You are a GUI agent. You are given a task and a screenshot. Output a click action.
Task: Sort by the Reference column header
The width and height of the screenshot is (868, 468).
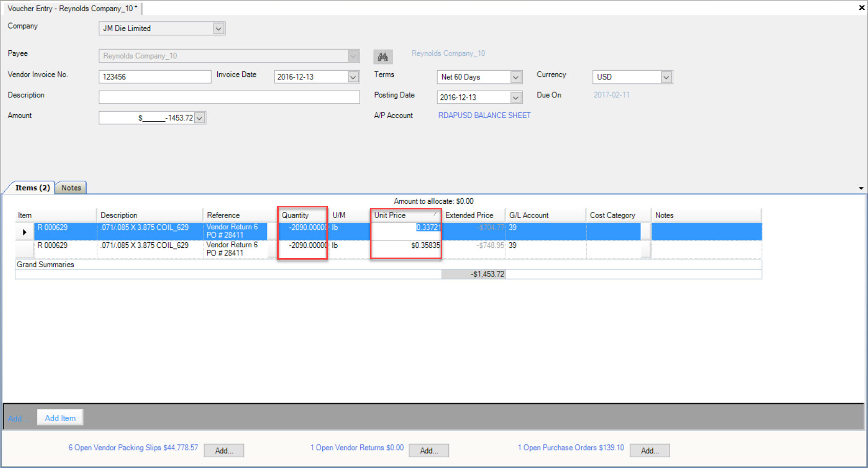point(240,215)
